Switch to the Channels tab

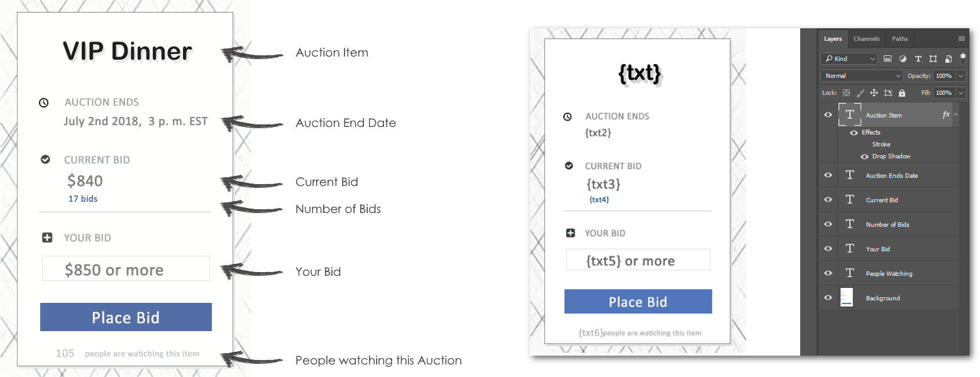[x=866, y=39]
